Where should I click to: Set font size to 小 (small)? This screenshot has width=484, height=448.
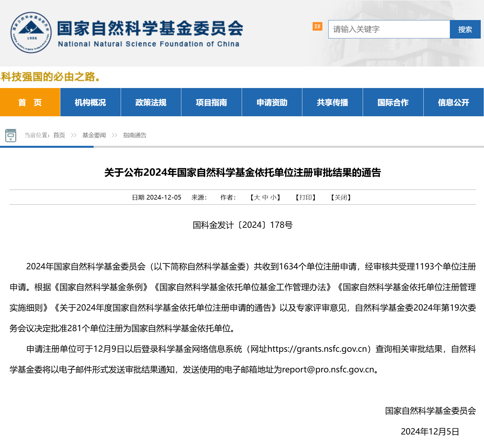pyautogui.click(x=274, y=198)
